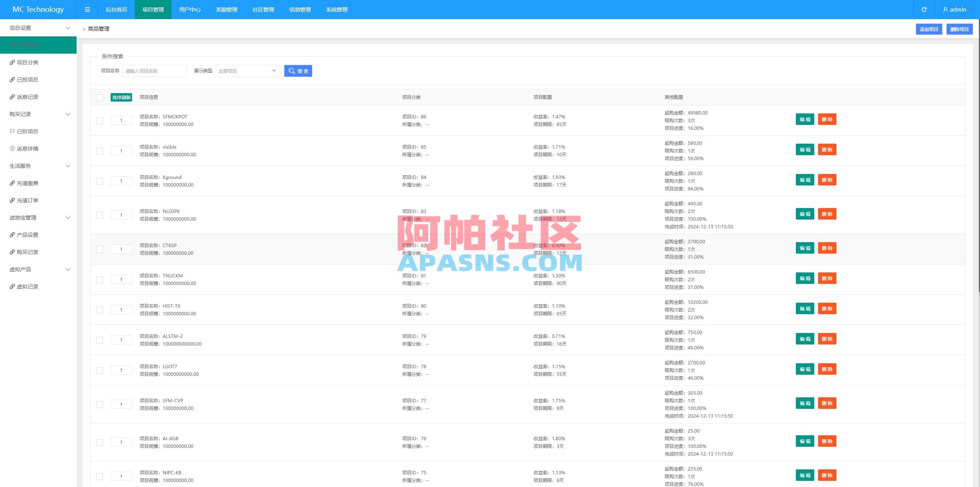Switch to the 用户中心 tab
The image size is (980, 487).
click(x=189, y=10)
